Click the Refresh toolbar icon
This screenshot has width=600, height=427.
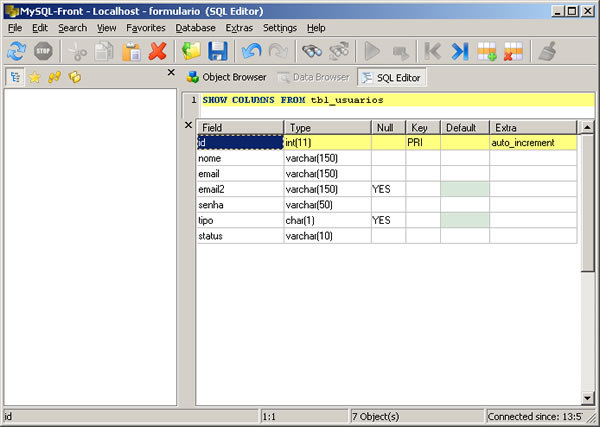[16, 51]
